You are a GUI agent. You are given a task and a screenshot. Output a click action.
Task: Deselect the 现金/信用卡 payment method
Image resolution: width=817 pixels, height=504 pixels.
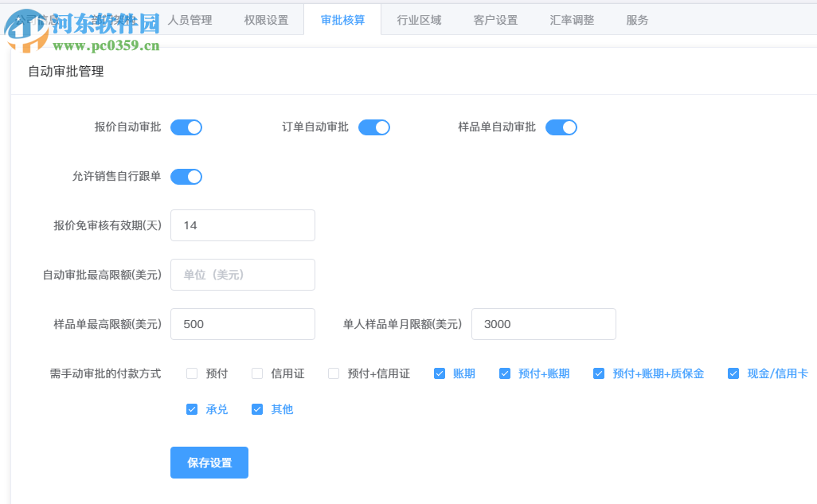[733, 373]
